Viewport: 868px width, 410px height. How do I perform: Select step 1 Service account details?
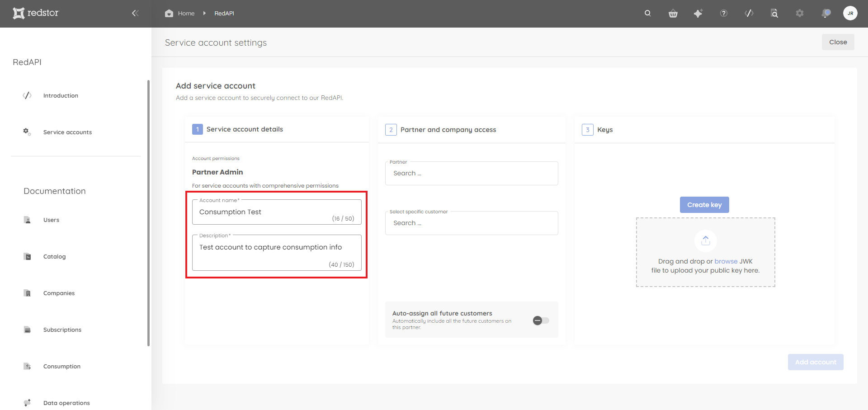237,129
